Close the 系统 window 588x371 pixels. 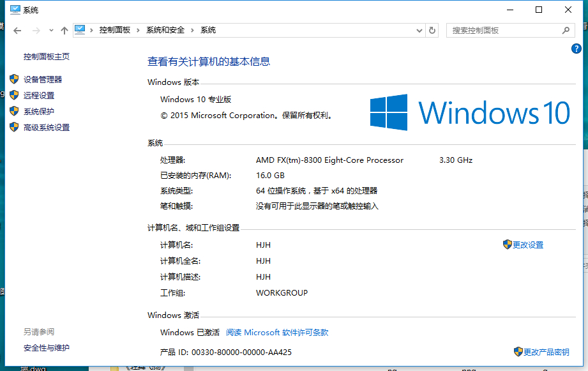point(568,10)
